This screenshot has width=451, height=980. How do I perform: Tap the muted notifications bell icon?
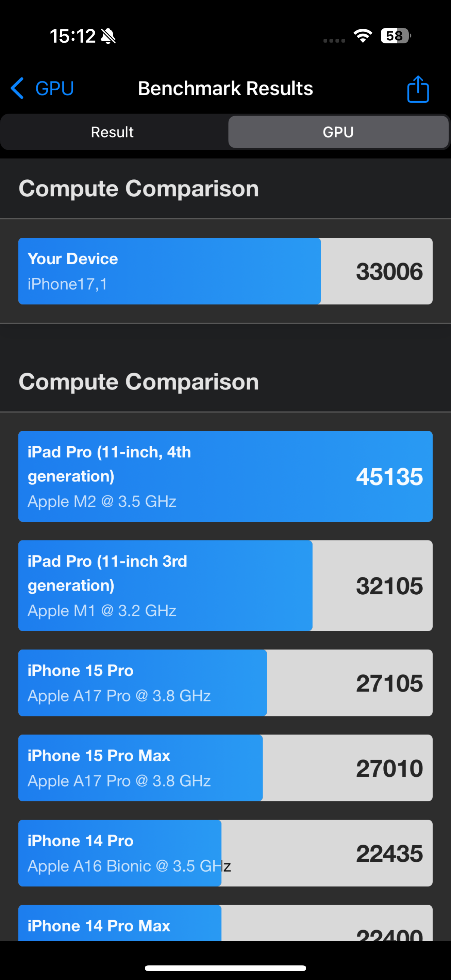[108, 36]
